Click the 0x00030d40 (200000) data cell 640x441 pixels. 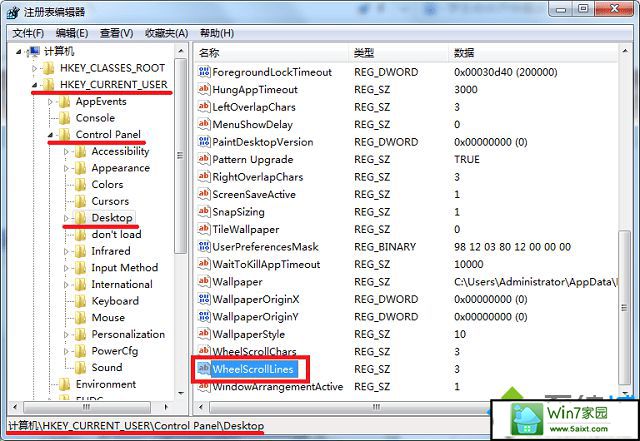505,72
